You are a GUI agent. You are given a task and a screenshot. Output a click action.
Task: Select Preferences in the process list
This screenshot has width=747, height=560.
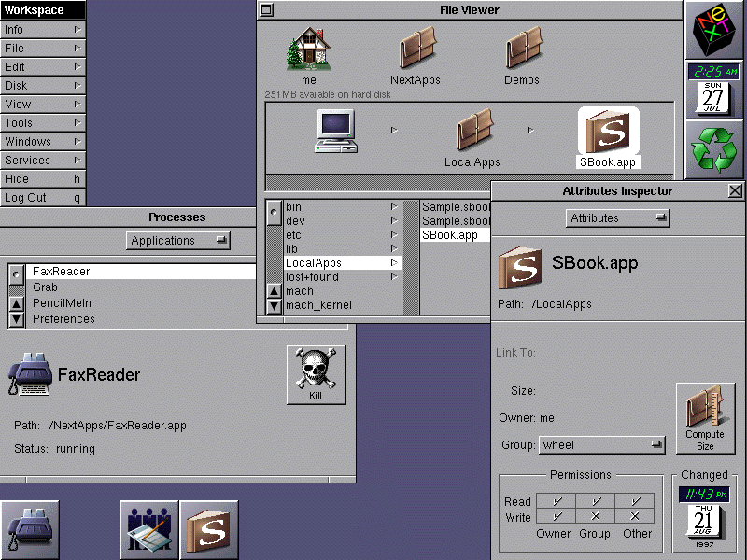click(141, 318)
